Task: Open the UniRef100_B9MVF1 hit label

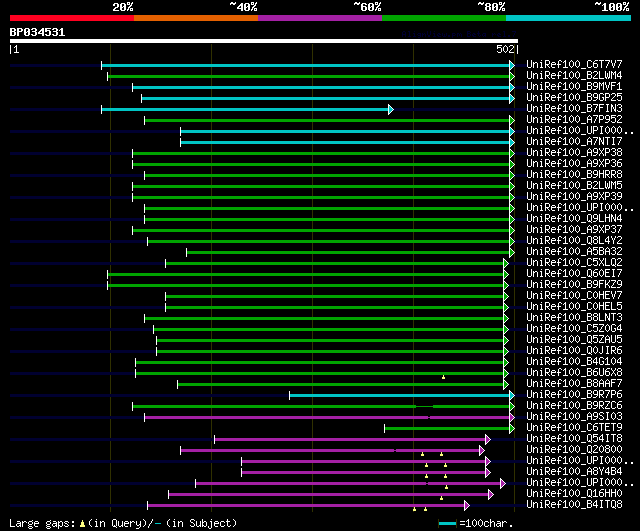Action: [x=574, y=87]
